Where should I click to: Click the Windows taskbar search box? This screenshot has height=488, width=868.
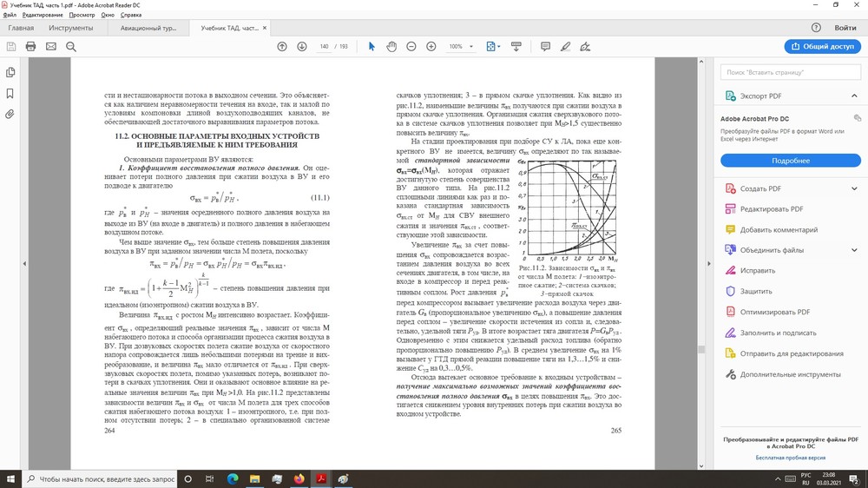tap(100, 479)
